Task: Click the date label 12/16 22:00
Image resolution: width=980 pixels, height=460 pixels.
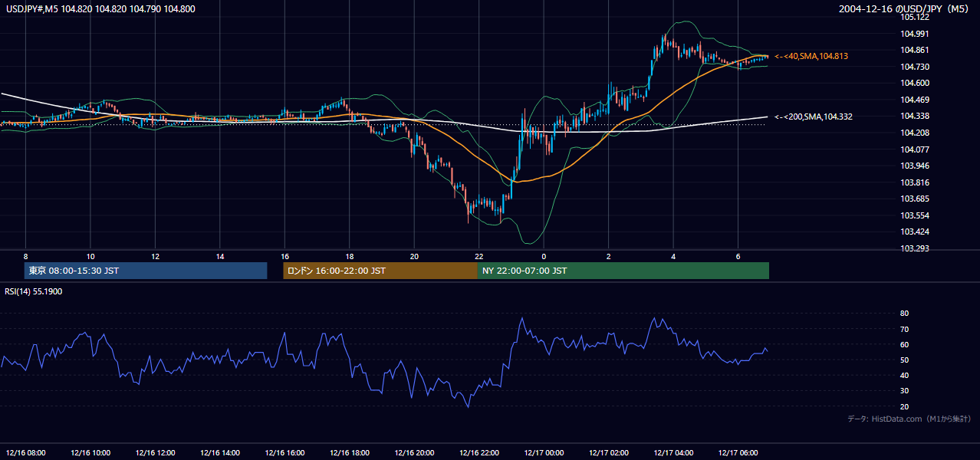Action: (478, 452)
